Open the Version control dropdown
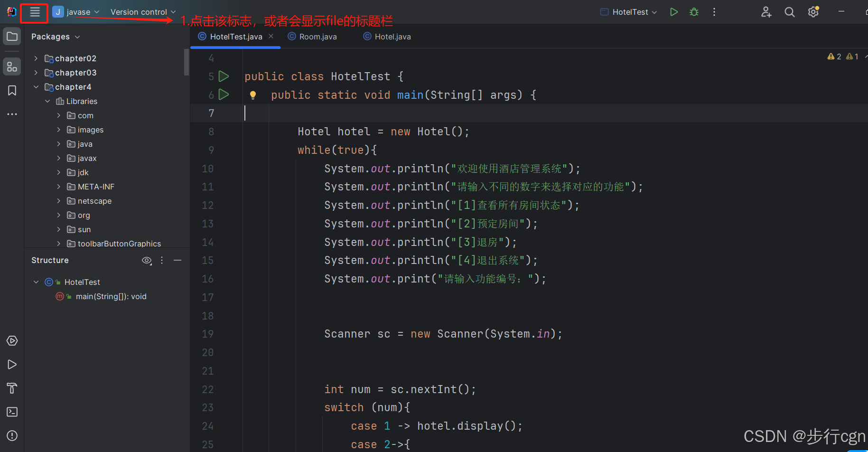Viewport: 868px width, 452px height. (x=143, y=12)
